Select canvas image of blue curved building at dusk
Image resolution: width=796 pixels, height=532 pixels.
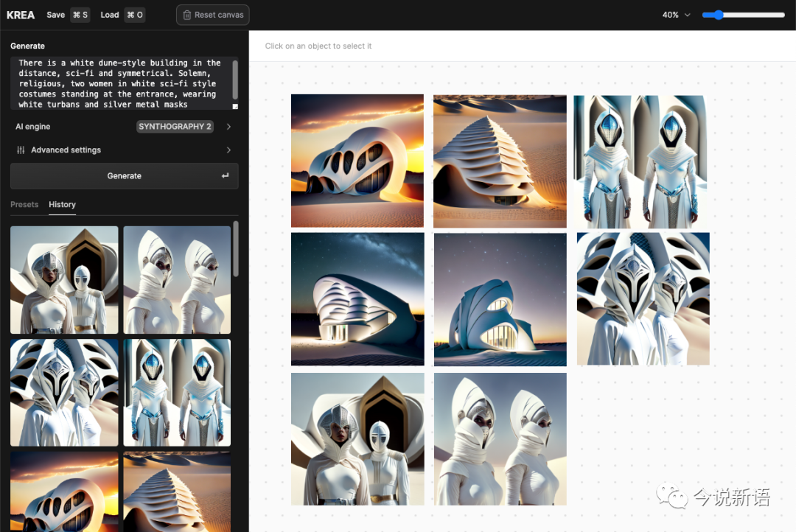coord(500,299)
